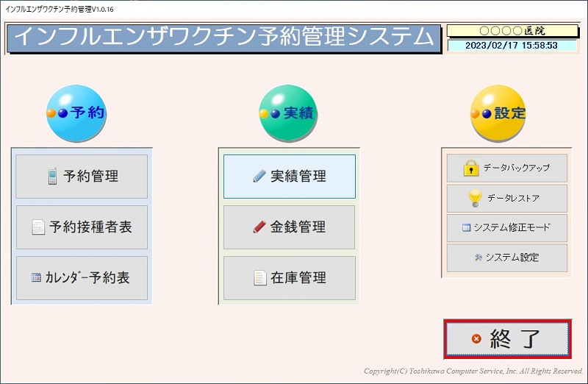
Task: Click the ○○○○医院 clinic name field
Action: point(512,31)
